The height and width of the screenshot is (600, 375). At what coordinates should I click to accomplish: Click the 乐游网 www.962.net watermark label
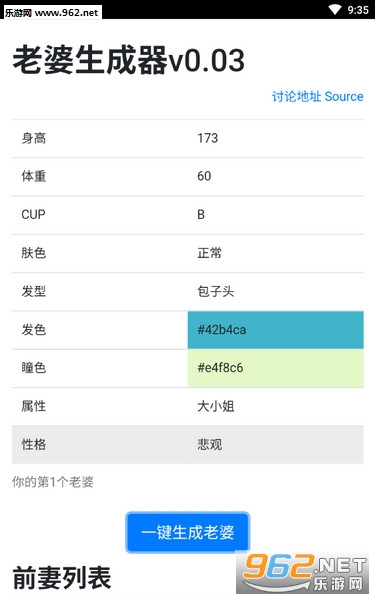pos(52,12)
